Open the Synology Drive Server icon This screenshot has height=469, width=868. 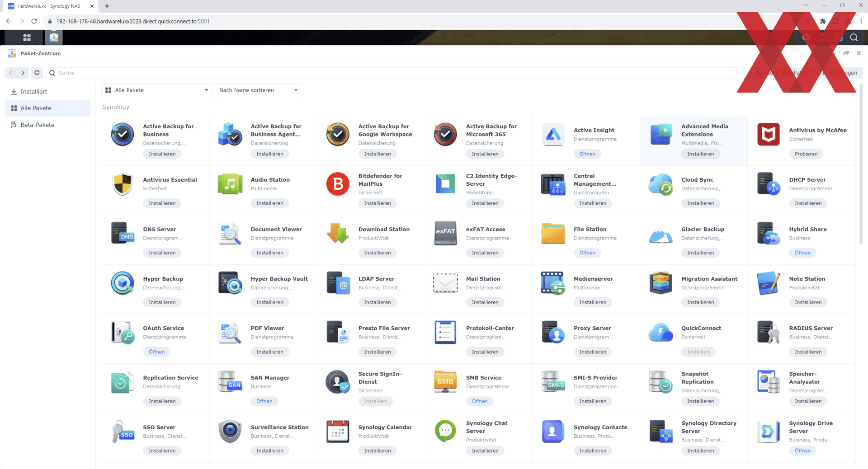(x=769, y=431)
